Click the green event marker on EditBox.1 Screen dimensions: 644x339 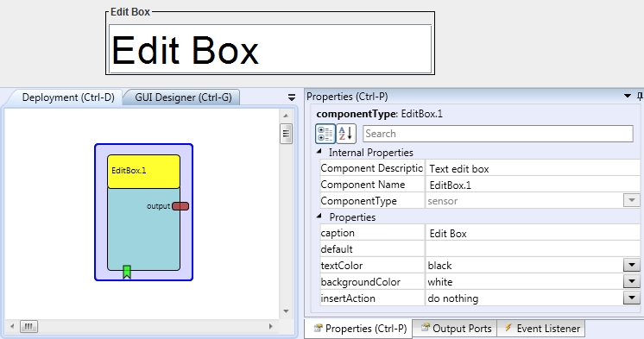tap(127, 272)
